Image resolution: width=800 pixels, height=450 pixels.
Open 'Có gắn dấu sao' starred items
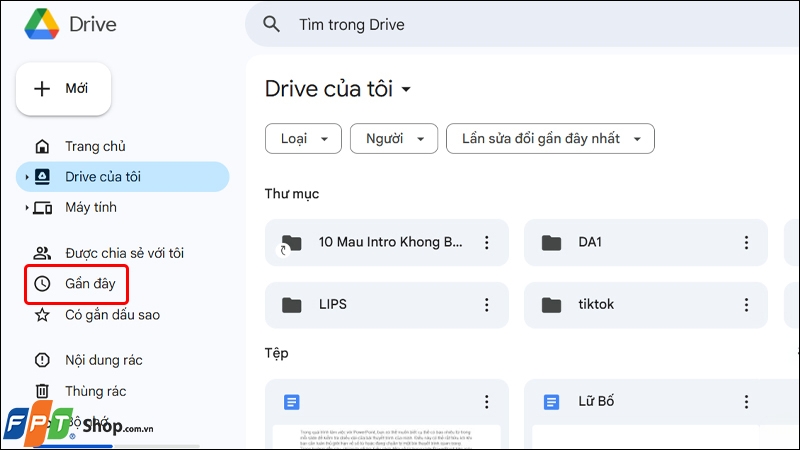point(122,315)
